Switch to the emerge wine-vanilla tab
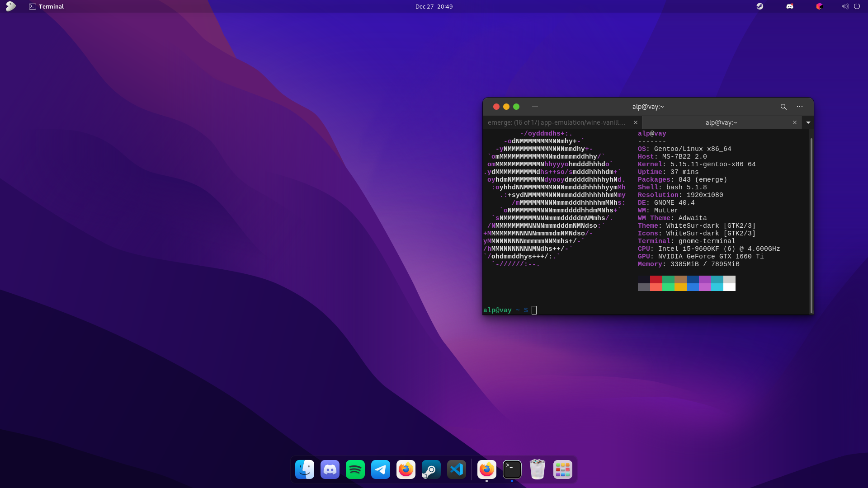 557,122
